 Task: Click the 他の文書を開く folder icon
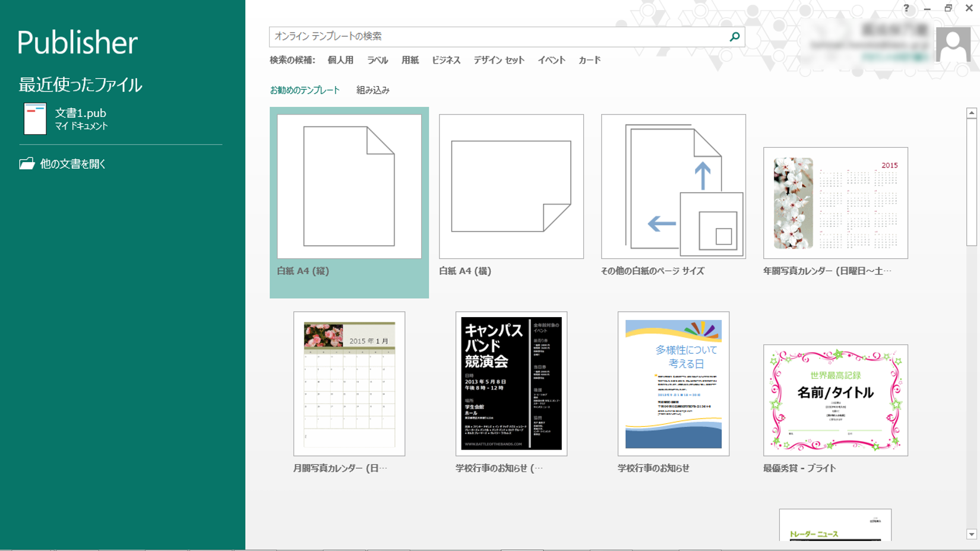click(x=27, y=164)
